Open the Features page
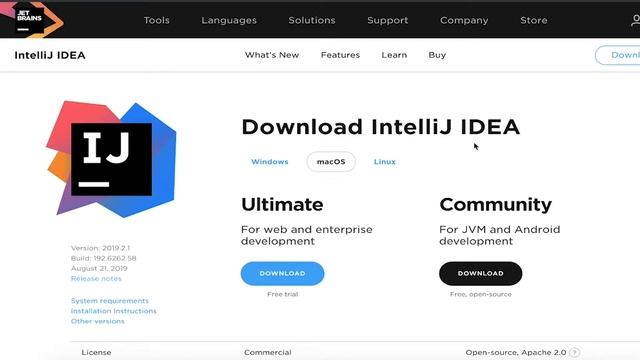This screenshot has height=360, width=640. [340, 55]
